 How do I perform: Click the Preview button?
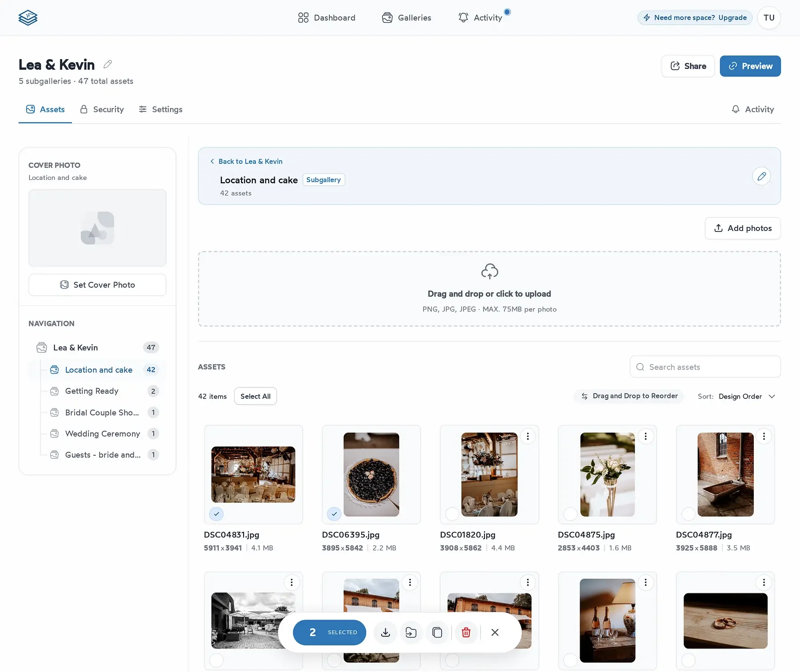(750, 66)
